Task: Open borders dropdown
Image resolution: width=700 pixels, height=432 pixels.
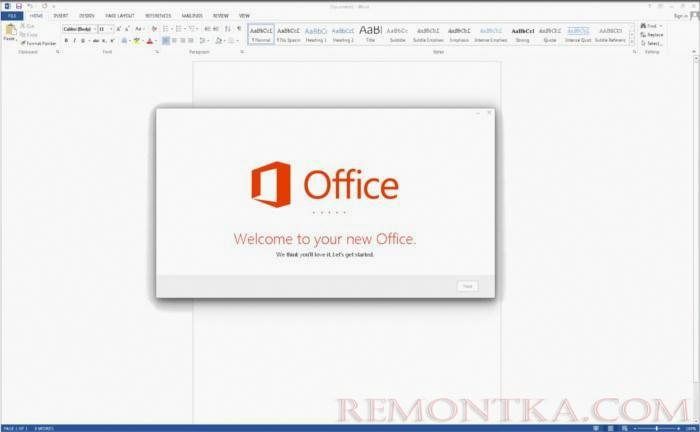Action: [238, 41]
